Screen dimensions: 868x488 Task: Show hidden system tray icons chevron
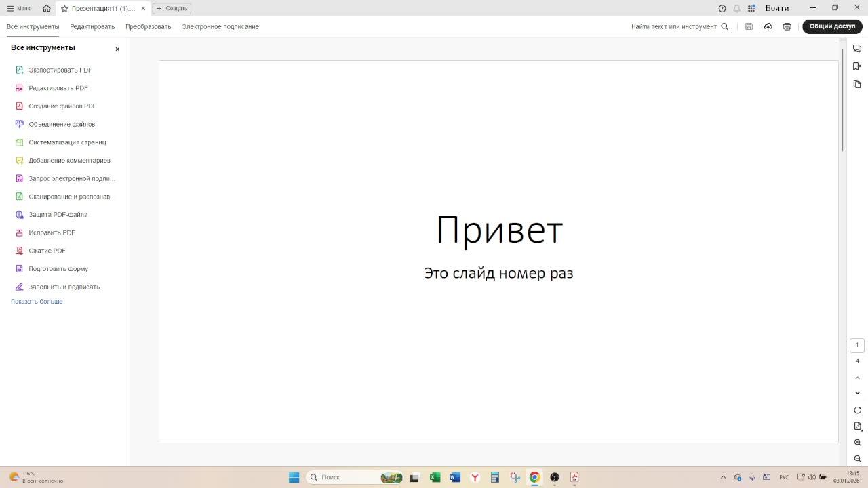723,477
